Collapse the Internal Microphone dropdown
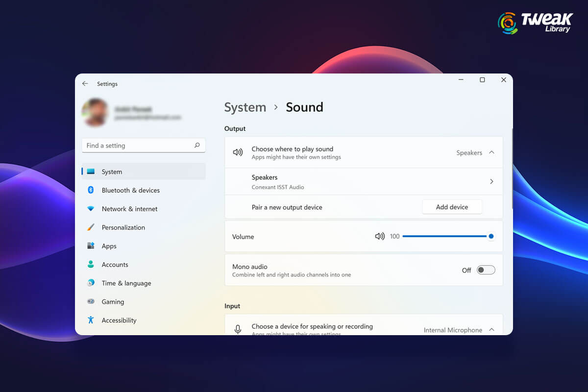 tap(491, 330)
